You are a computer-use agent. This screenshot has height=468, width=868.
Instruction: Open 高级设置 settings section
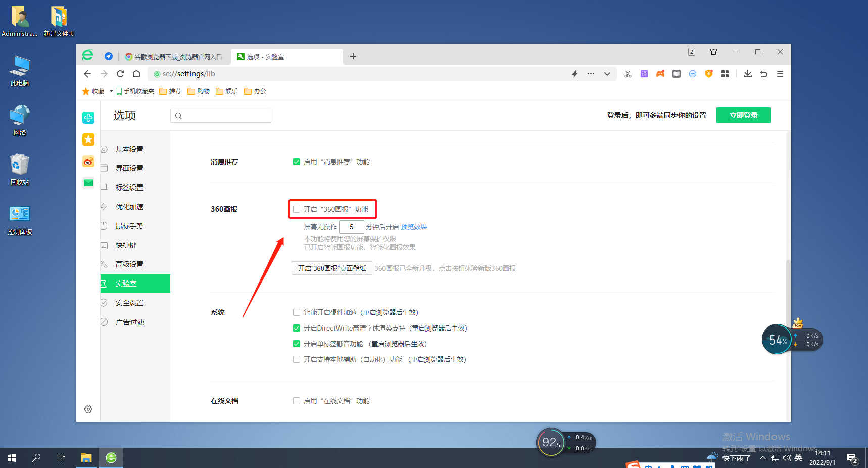pyautogui.click(x=130, y=264)
